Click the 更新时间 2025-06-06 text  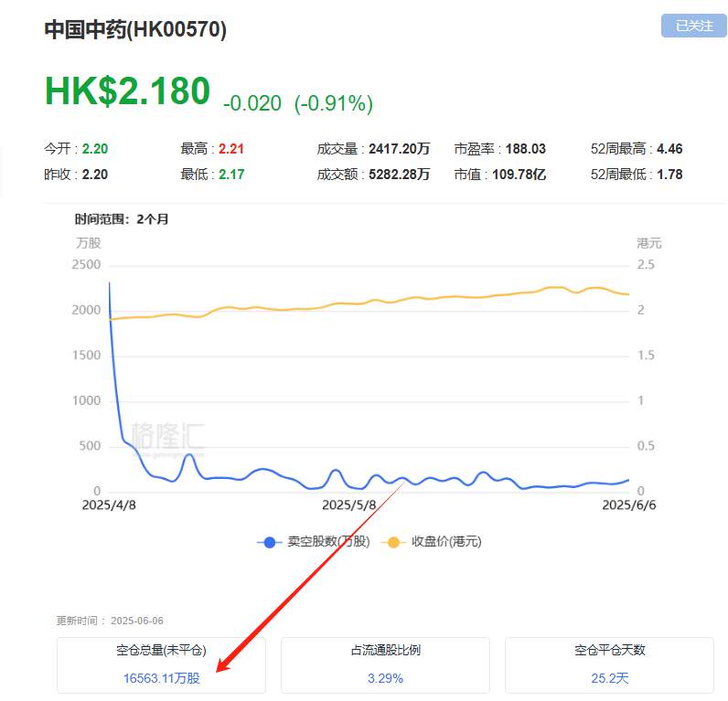point(110,621)
